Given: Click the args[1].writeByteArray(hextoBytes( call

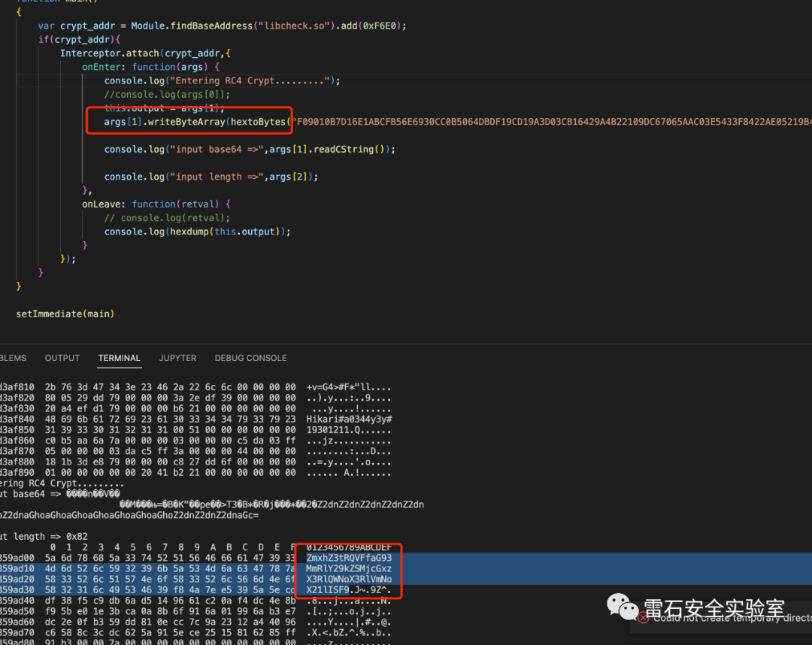Looking at the screenshot, I should coord(197,122).
